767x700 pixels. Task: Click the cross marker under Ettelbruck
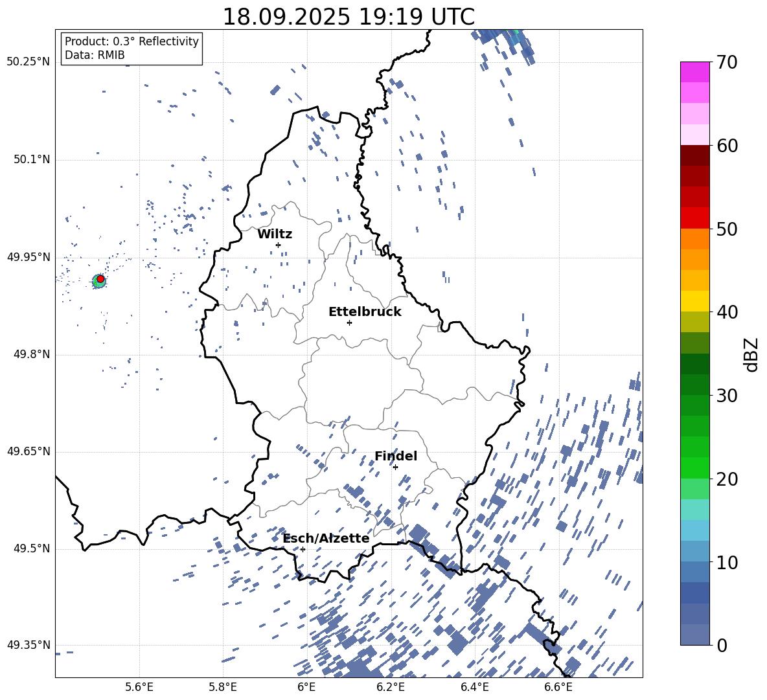point(349,322)
